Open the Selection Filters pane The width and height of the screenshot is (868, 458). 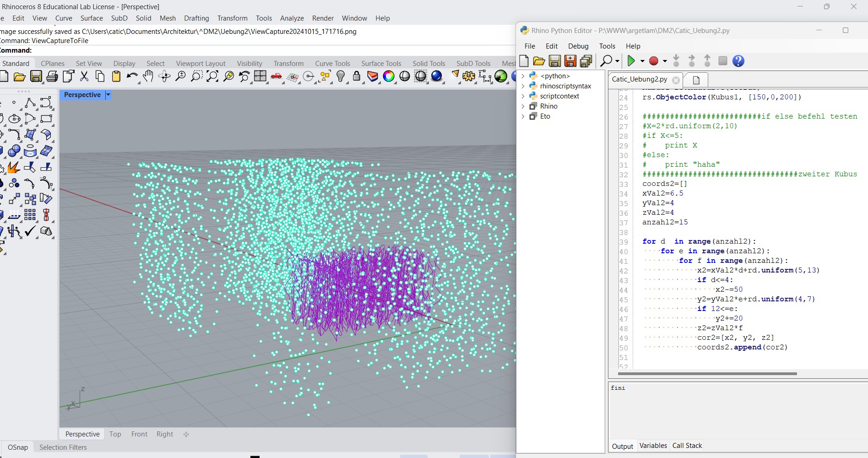click(x=63, y=447)
